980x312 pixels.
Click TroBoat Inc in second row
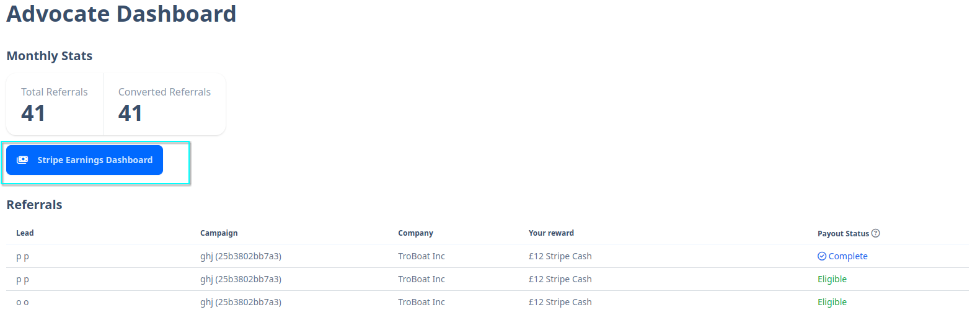[421, 279]
